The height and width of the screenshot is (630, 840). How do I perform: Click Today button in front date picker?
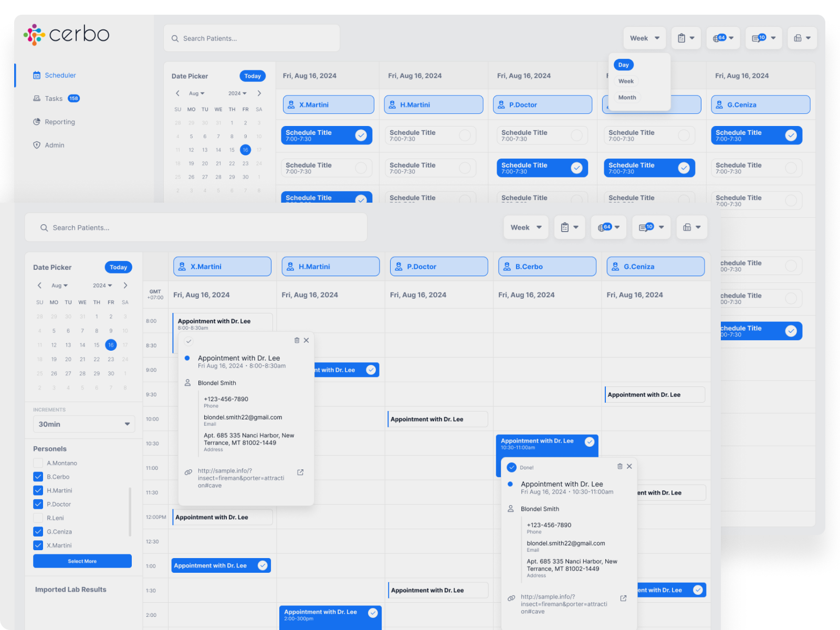pyautogui.click(x=118, y=267)
